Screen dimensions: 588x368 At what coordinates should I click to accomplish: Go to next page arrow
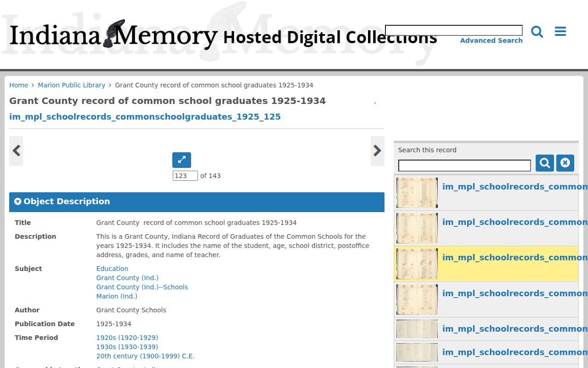[378, 151]
